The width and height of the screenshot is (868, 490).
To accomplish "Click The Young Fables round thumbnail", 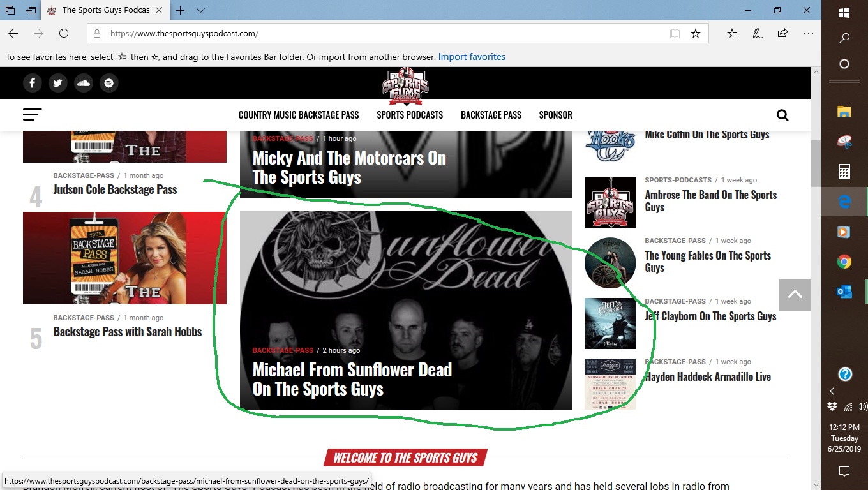I will click(x=610, y=263).
